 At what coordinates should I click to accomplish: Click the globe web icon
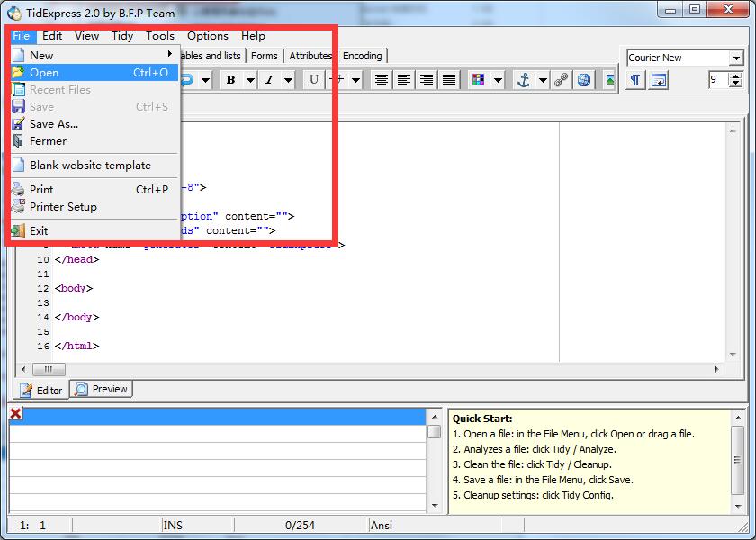(584, 79)
